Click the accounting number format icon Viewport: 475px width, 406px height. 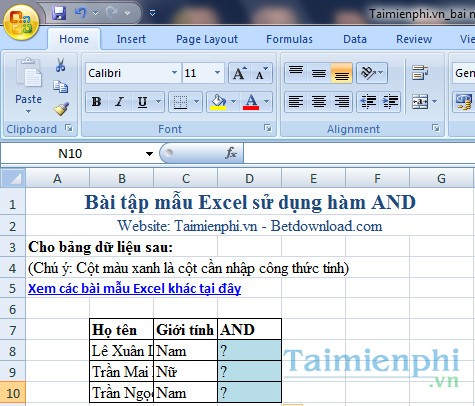pos(464,102)
